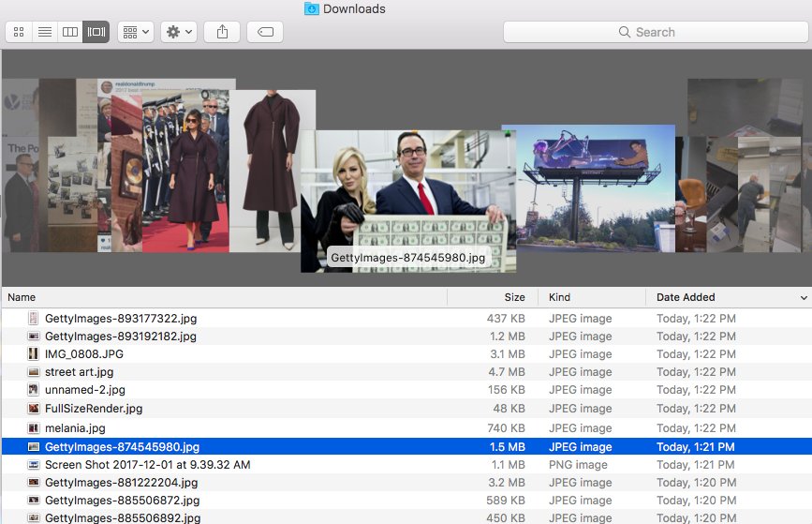812x524 pixels.
Task: Click file icon beside GettyImages-874545980.jpg
Action: (x=34, y=447)
